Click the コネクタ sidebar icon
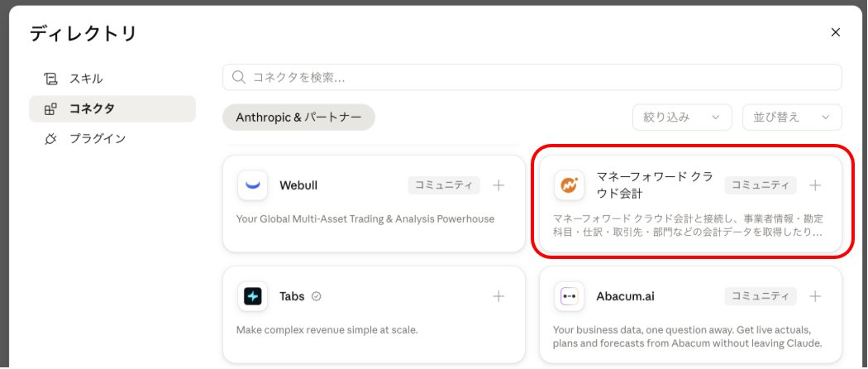The height and width of the screenshot is (369, 868). coord(50,108)
